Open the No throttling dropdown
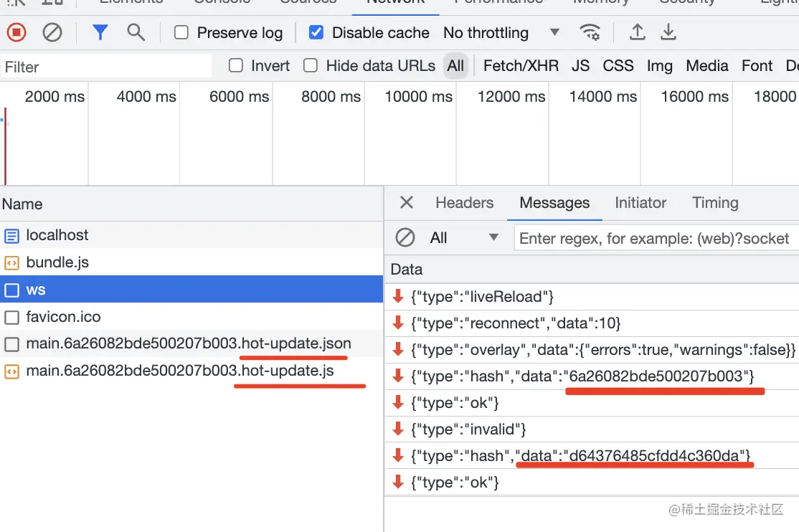The width and height of the screenshot is (799, 532). (x=501, y=32)
